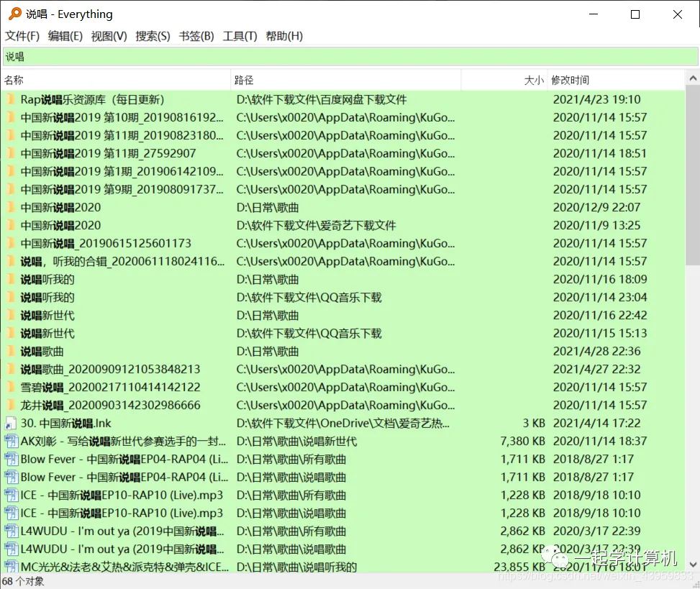Minimize the Everything window
The width and height of the screenshot is (700, 589).
[594, 14]
